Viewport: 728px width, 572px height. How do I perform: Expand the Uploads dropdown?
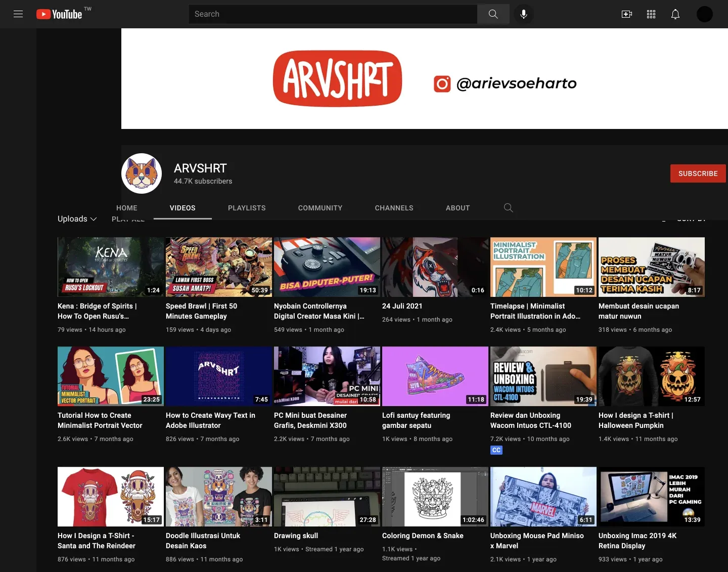pos(77,219)
